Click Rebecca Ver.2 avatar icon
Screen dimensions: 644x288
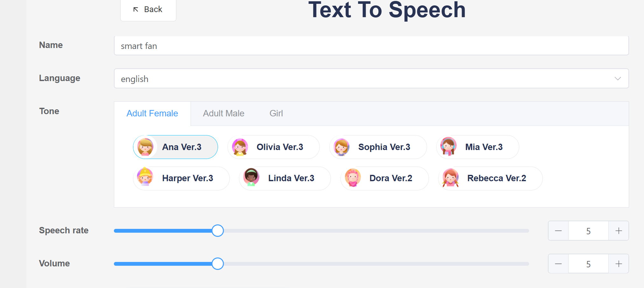click(x=451, y=178)
